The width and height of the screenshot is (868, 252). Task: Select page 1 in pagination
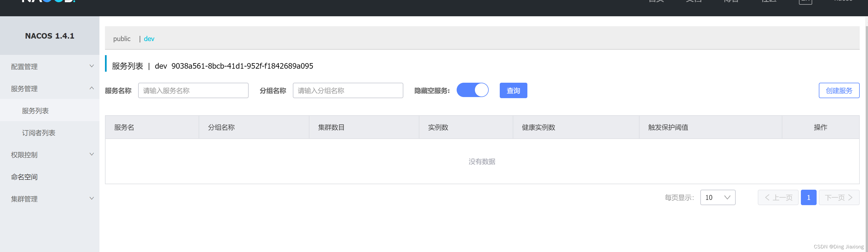(808, 197)
